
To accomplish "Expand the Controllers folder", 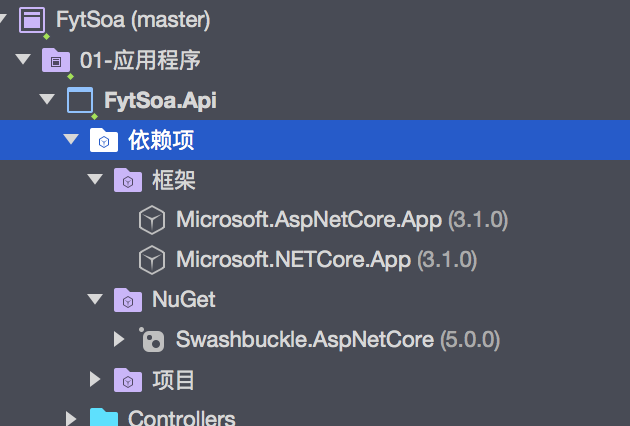I will [x=71, y=417].
